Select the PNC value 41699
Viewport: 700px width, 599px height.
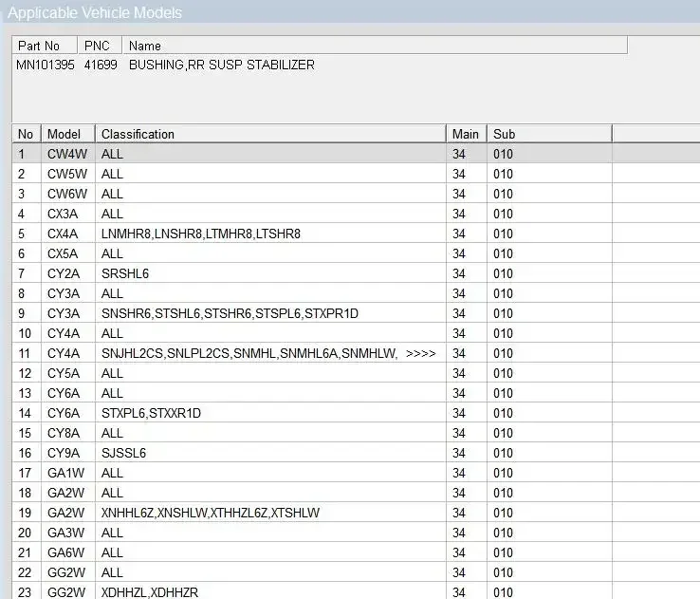(101, 65)
